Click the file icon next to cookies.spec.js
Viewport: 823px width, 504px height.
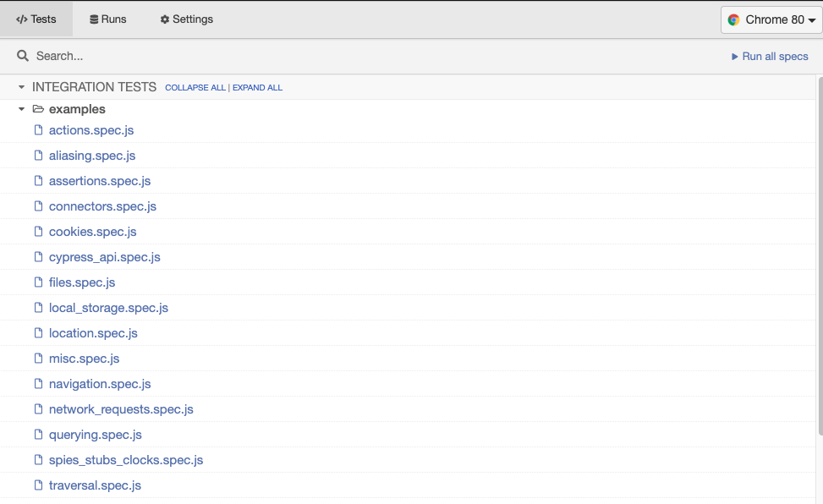[x=38, y=232]
